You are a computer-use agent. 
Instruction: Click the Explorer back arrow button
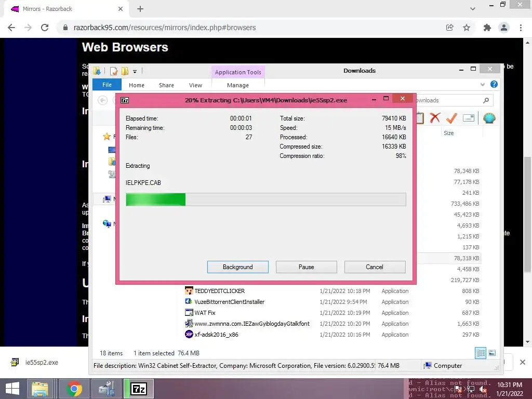pos(103,100)
